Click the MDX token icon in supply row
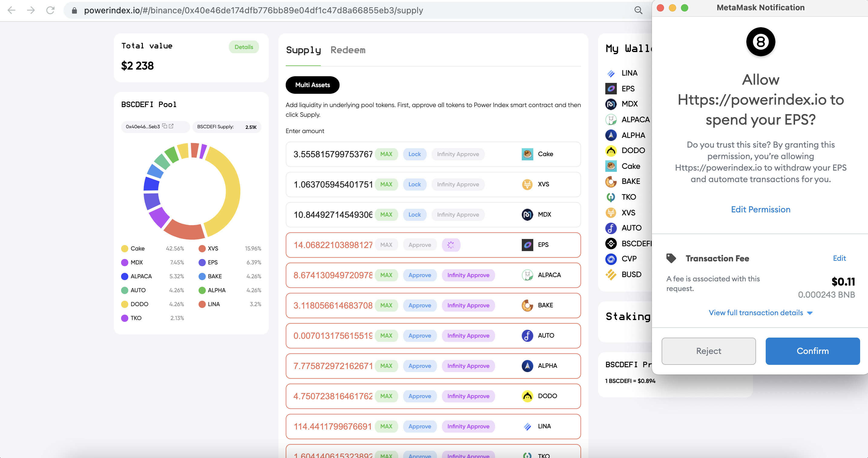 527,214
